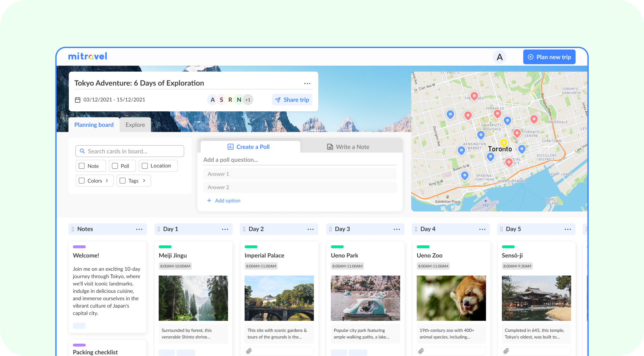Click the mitravel logo
644x356 pixels.
coord(87,56)
